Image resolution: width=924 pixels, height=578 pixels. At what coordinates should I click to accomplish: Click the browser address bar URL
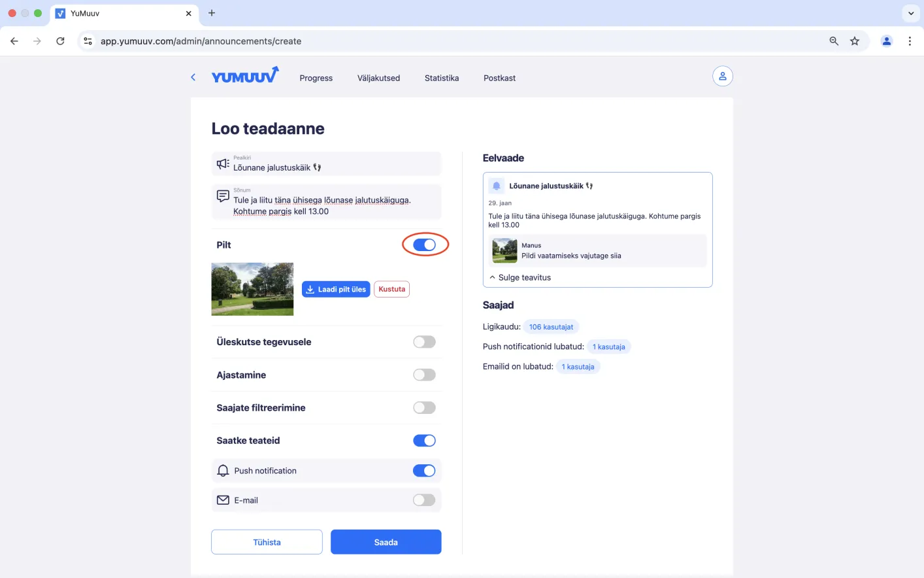pos(201,41)
